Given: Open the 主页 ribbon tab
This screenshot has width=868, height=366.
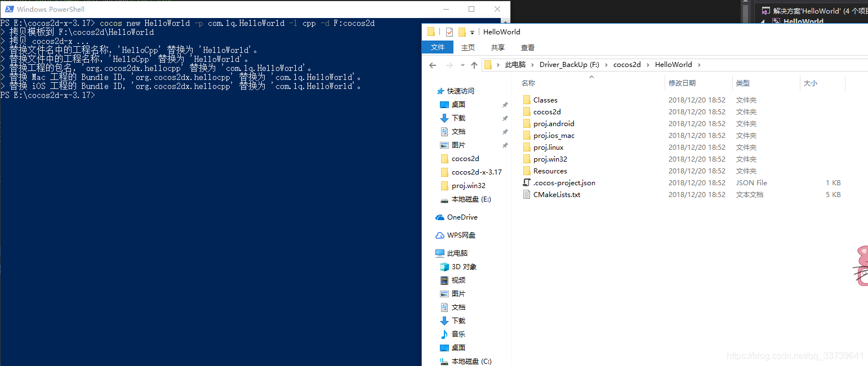Looking at the screenshot, I should 468,47.
